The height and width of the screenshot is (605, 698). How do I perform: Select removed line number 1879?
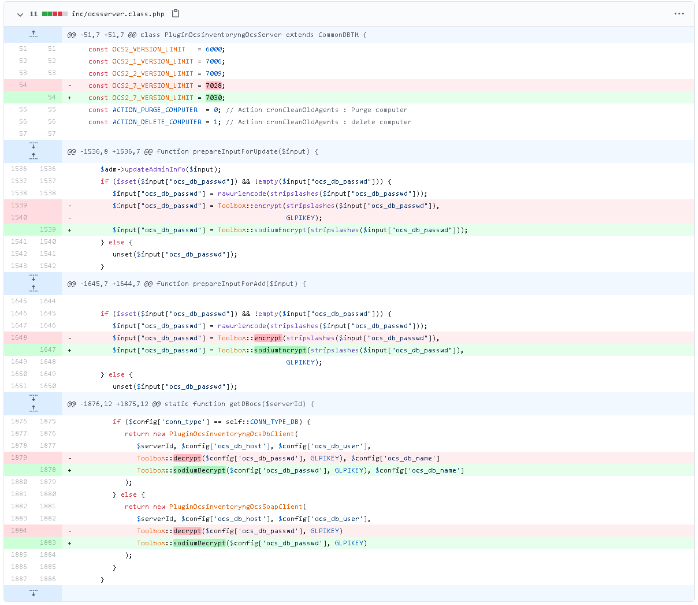pyautogui.click(x=19, y=458)
